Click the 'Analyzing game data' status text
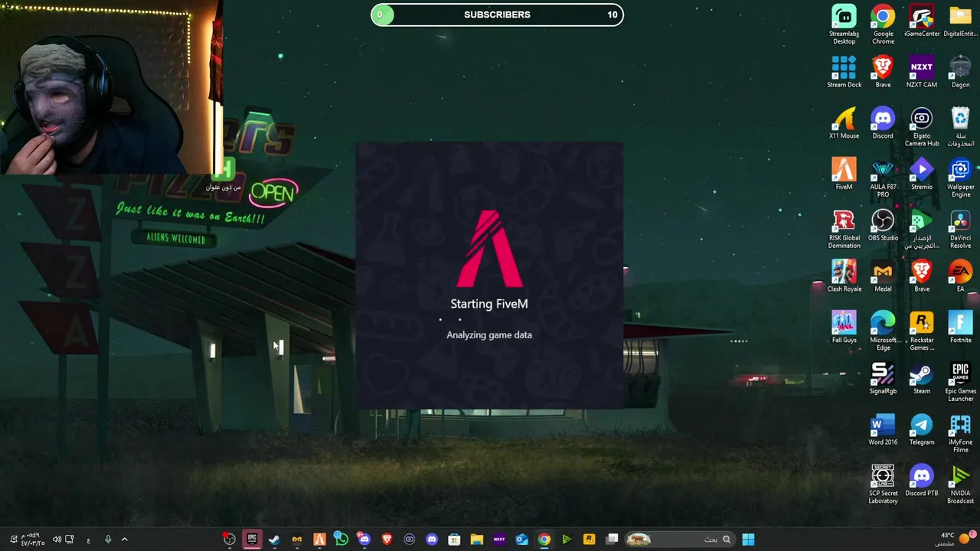The image size is (980, 551). click(489, 334)
